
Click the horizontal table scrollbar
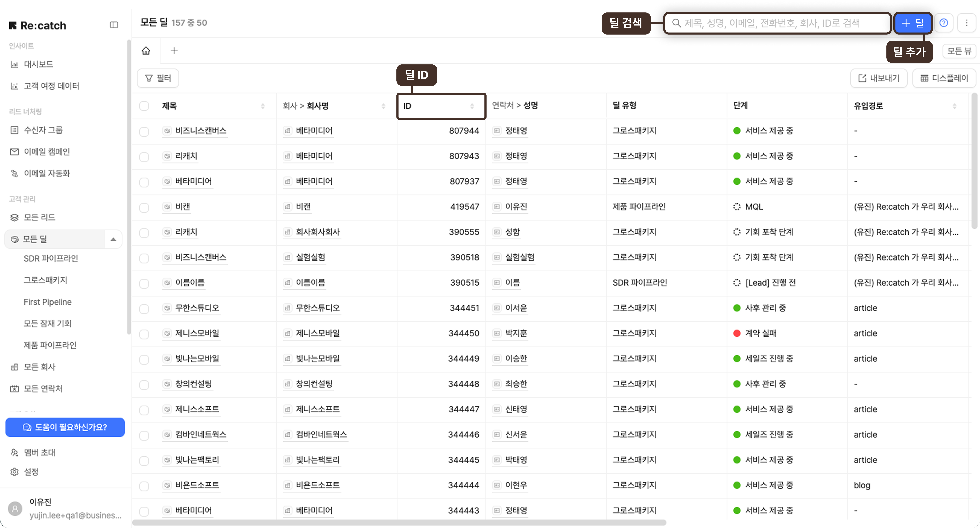399,523
